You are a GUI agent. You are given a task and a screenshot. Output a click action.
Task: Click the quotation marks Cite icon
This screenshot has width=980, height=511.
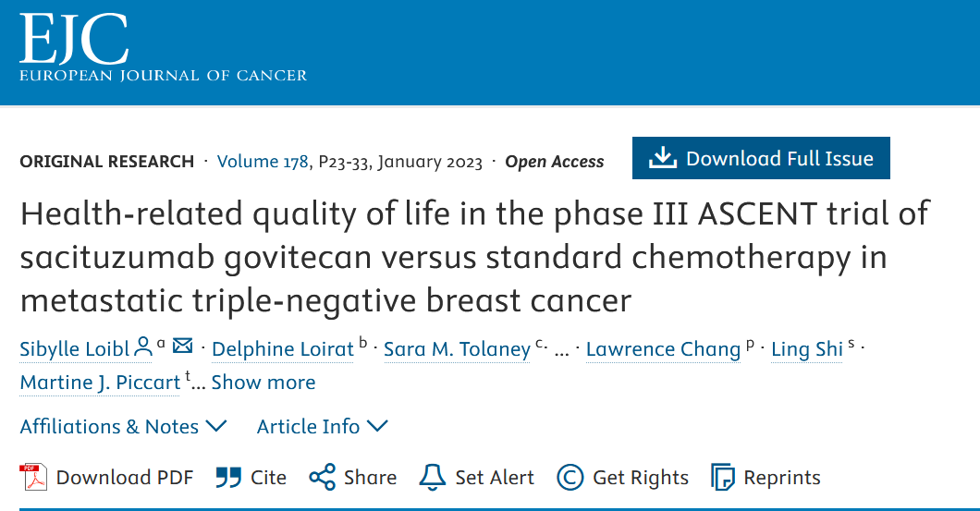(x=228, y=477)
